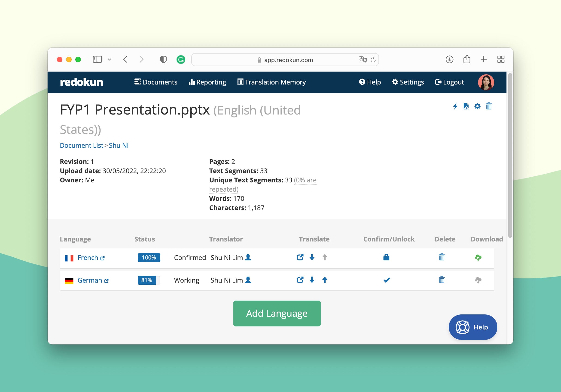
Task: Click the lightning bolt icon for FYP1
Action: tap(455, 106)
